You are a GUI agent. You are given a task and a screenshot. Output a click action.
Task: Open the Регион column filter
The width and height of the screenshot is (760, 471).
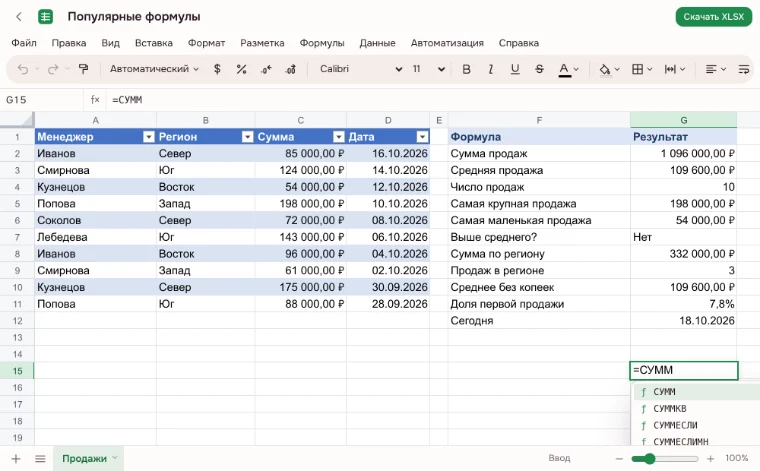coord(247,137)
